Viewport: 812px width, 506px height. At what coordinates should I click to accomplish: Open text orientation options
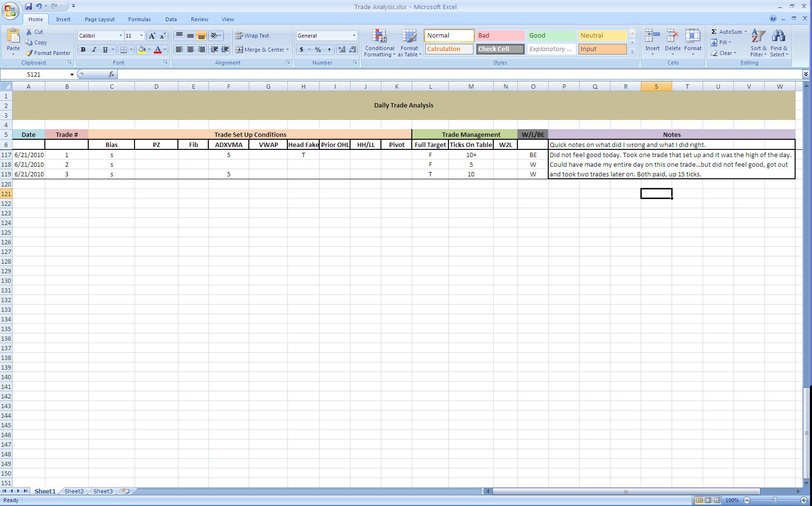click(216, 36)
